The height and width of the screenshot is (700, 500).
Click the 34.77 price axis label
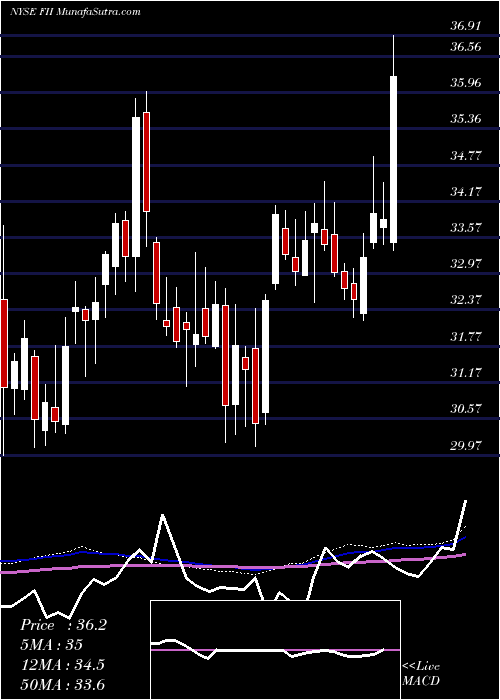point(466,155)
